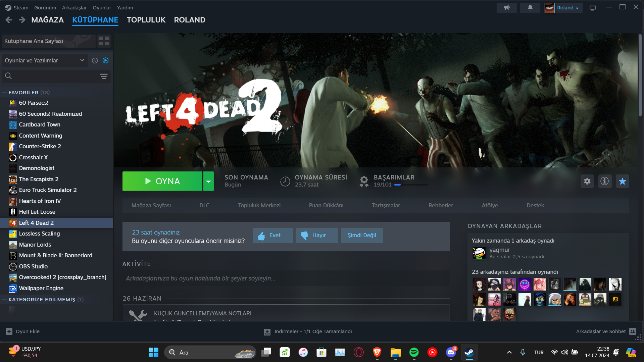Switch library to grid collections view
The height and width of the screenshot is (362, 644).
tap(104, 41)
